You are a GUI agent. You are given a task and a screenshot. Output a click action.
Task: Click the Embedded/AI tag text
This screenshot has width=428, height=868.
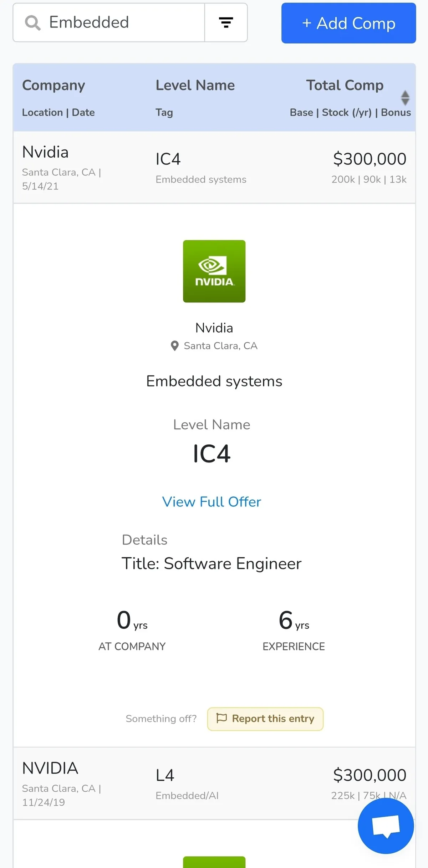(x=187, y=796)
